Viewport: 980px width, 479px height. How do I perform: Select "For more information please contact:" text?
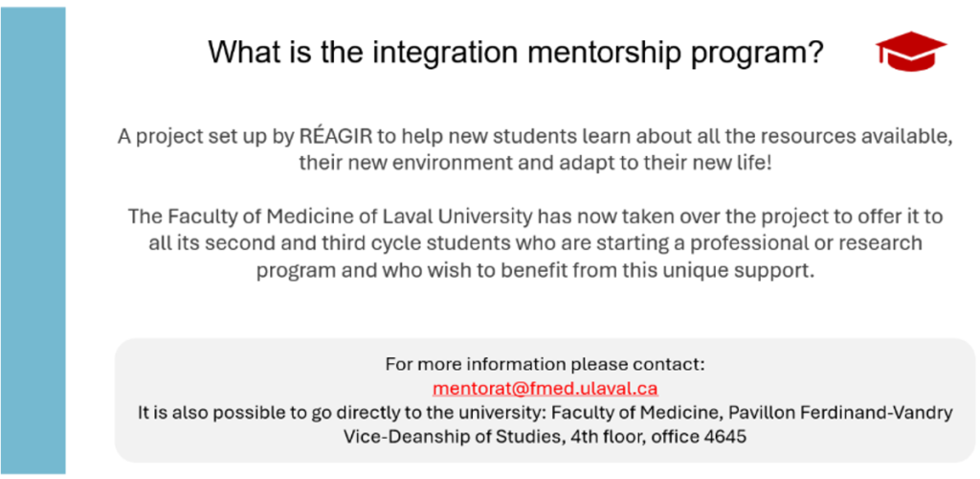point(545,364)
